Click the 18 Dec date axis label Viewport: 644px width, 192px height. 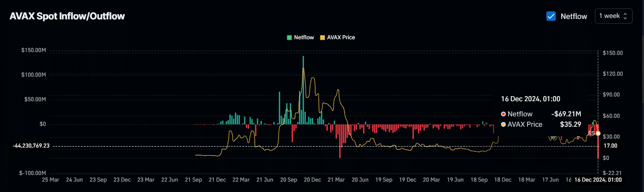pyautogui.click(x=503, y=180)
